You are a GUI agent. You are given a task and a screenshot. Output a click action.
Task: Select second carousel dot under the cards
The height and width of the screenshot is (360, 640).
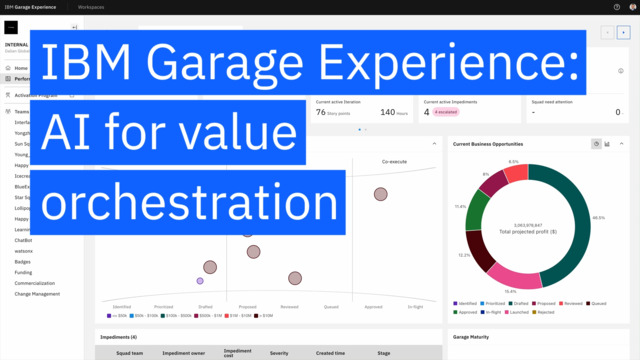[366, 129]
